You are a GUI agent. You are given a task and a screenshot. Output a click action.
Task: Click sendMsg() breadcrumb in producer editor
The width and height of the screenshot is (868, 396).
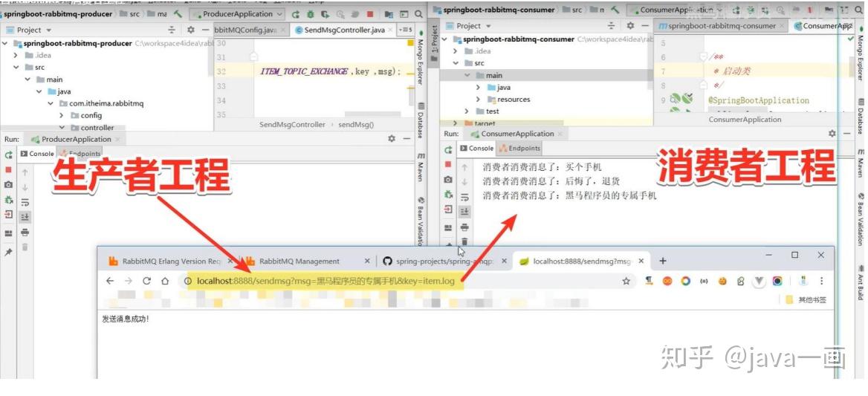[x=356, y=125]
